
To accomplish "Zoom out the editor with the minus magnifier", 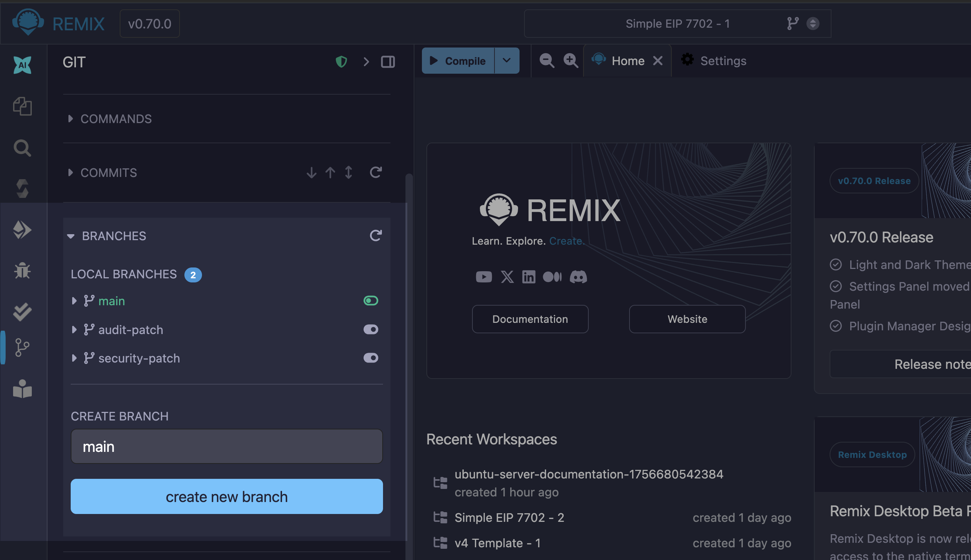I will [547, 61].
